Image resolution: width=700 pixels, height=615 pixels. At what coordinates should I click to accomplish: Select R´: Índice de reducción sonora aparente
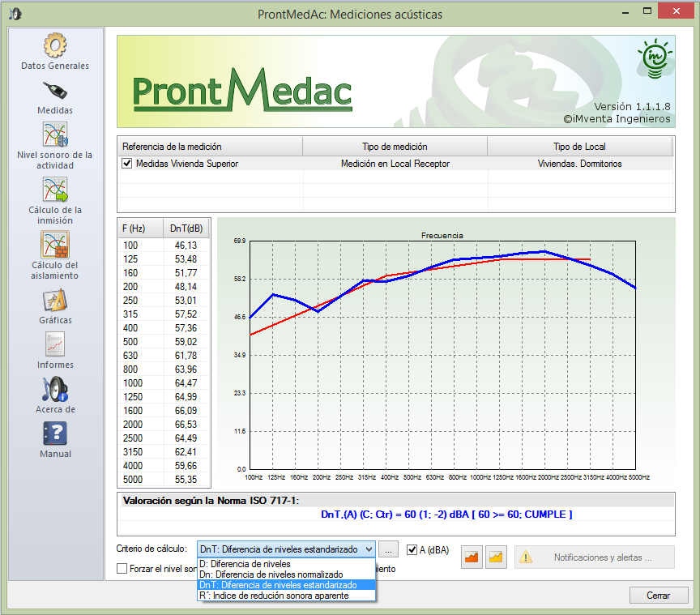coord(286,596)
